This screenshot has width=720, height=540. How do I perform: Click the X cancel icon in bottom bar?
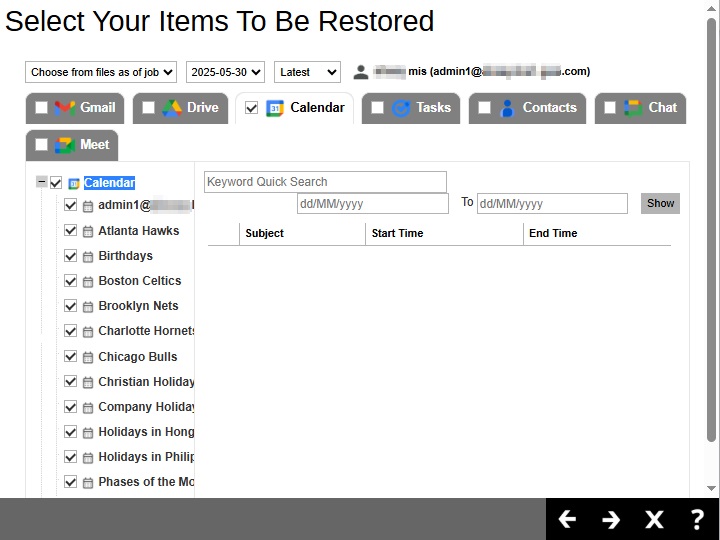654,519
